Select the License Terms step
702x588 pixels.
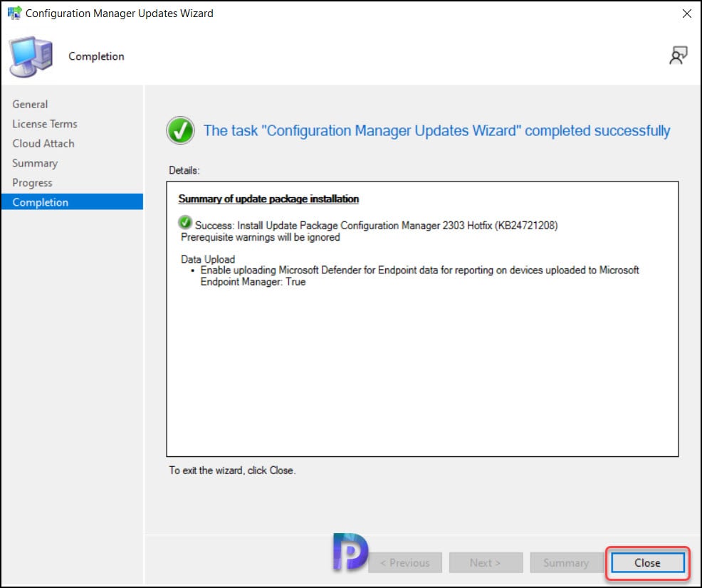coord(45,124)
